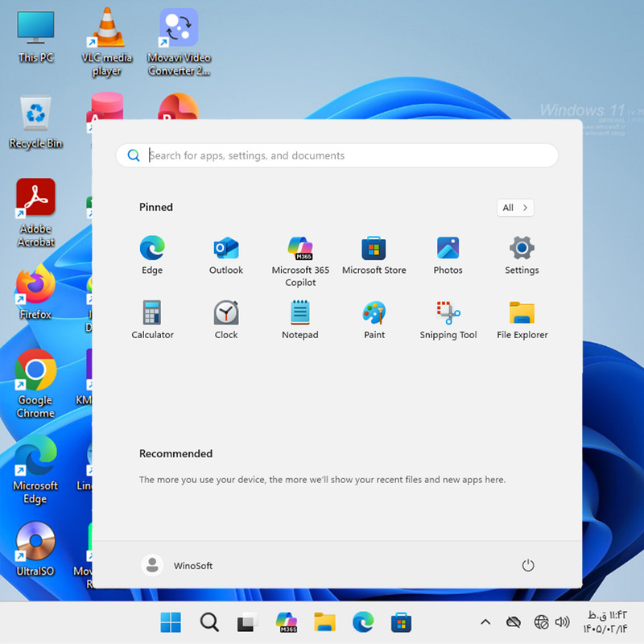Open File Explorer on the taskbar
The height and width of the screenshot is (644, 644).
point(324,622)
